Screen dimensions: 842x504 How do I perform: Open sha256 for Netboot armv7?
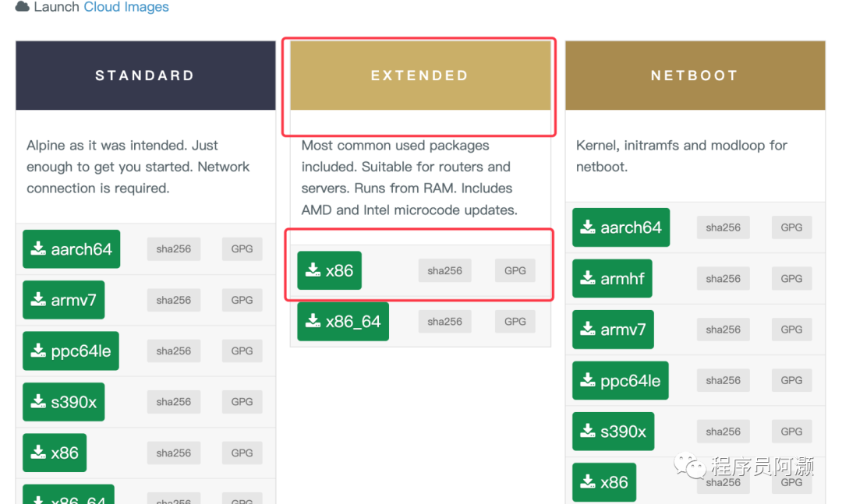click(x=723, y=330)
